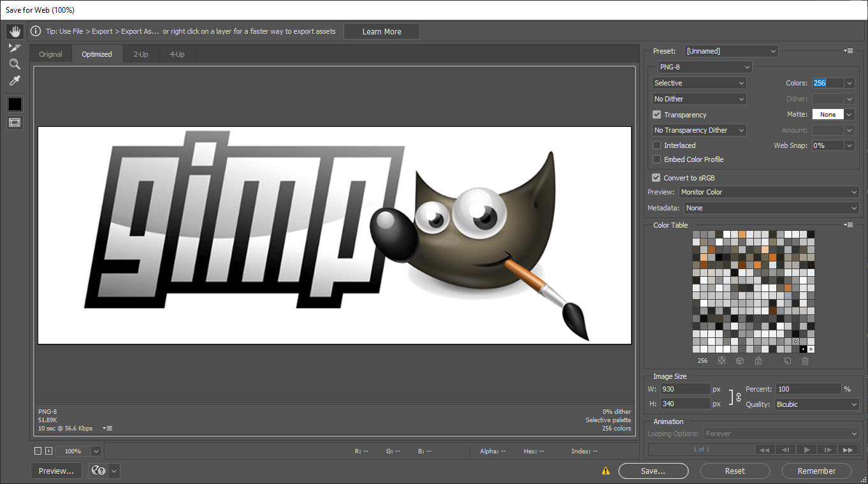The width and height of the screenshot is (868, 484).
Task: Uncheck Convert to sRGB
Action: pyautogui.click(x=656, y=178)
